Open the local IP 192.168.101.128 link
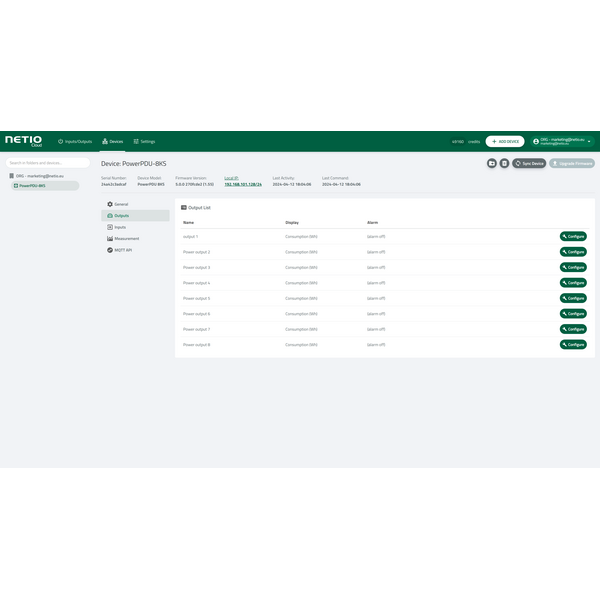Viewport: 600px width, 600px height. click(x=242, y=184)
